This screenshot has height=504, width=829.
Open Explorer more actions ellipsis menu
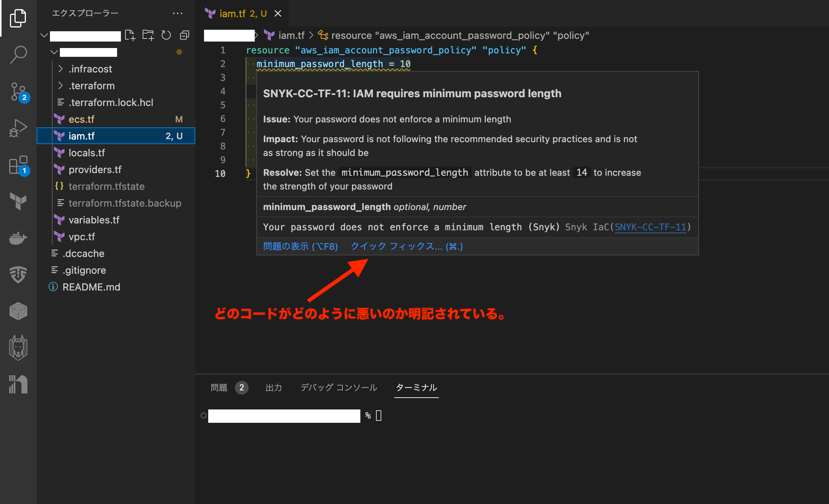(x=178, y=13)
